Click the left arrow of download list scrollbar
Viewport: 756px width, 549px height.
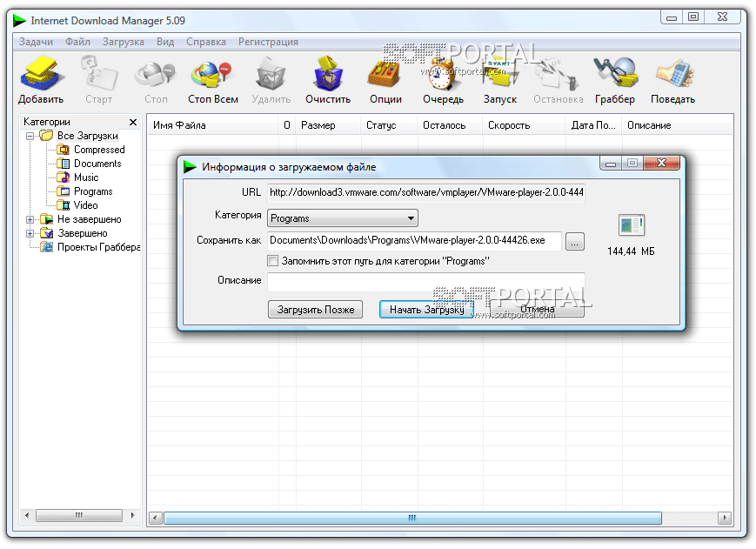(x=155, y=519)
